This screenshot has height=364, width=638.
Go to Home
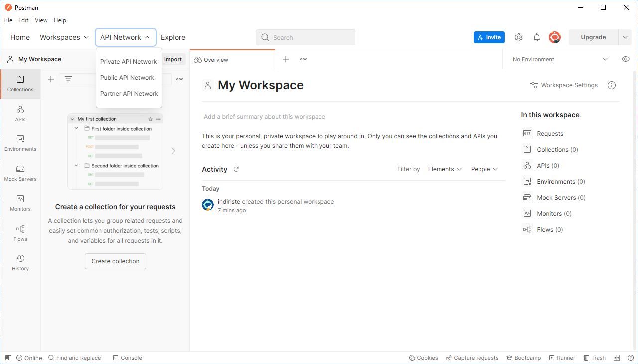pyautogui.click(x=20, y=37)
